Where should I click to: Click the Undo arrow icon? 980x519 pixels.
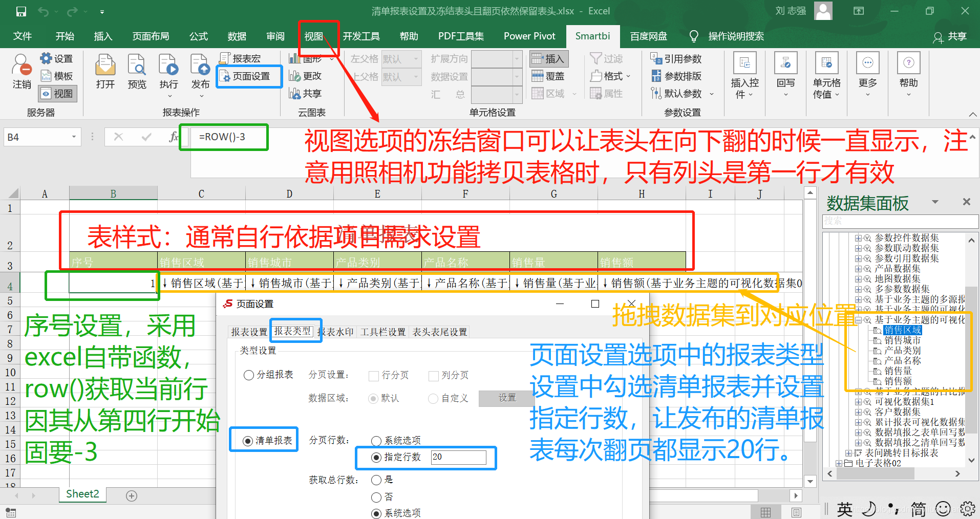point(43,11)
